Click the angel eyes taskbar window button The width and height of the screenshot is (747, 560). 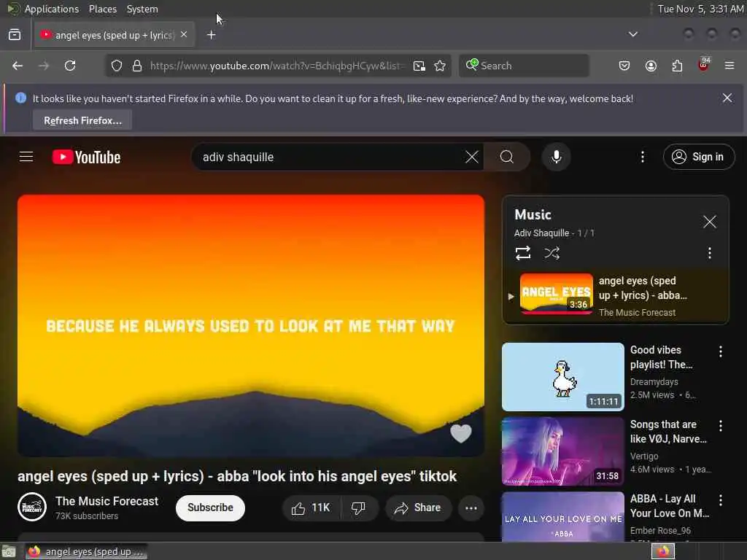pos(87,551)
